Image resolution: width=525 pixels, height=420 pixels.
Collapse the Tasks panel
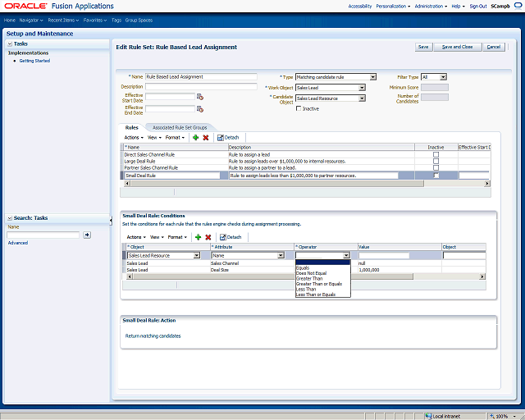coord(10,43)
